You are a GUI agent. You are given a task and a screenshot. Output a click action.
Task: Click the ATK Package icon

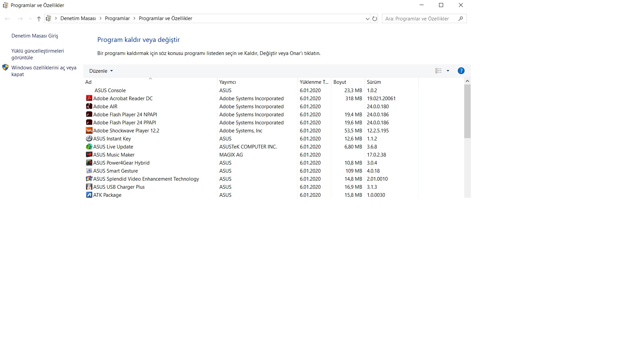pos(89,195)
